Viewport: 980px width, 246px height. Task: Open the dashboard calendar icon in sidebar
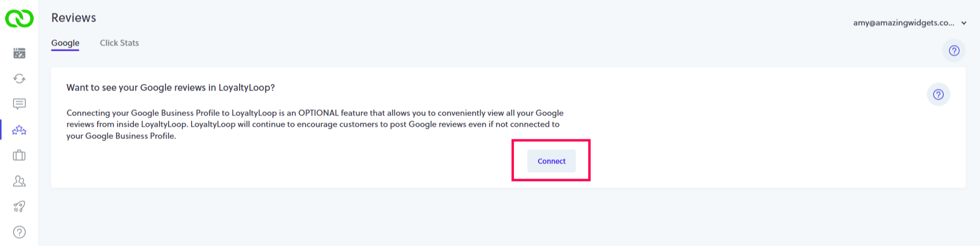coord(19,53)
